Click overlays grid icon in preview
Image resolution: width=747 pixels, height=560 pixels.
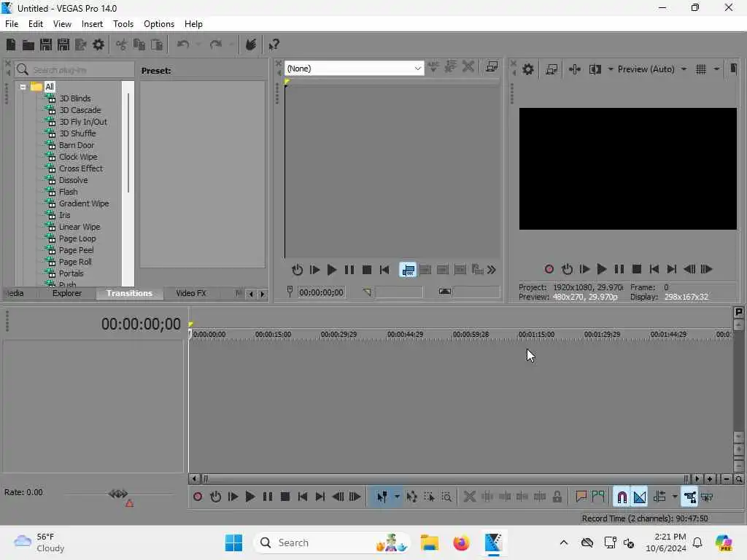pyautogui.click(x=701, y=69)
